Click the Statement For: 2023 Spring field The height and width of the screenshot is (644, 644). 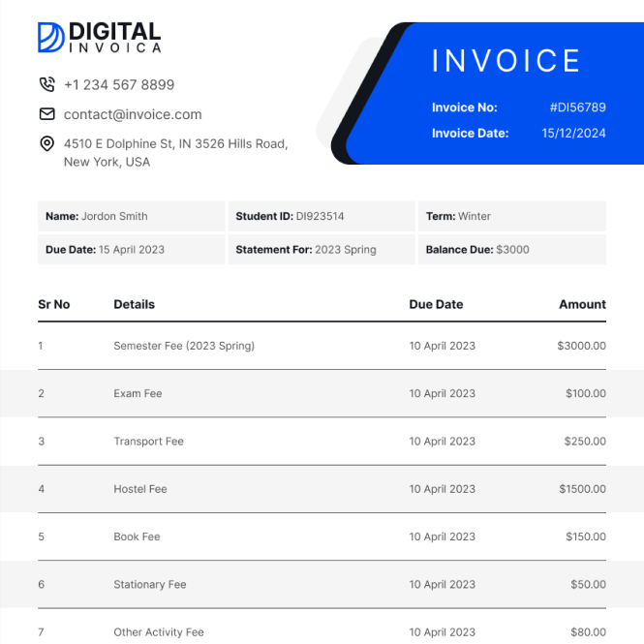(x=322, y=249)
